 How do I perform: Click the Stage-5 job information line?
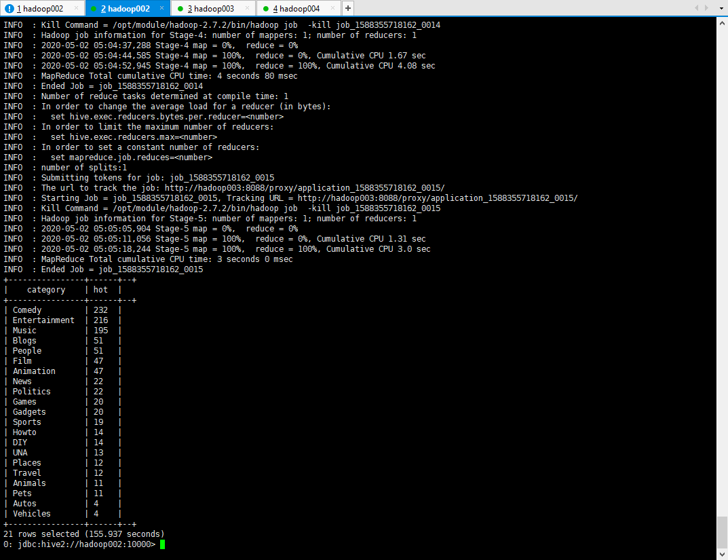[210, 219]
